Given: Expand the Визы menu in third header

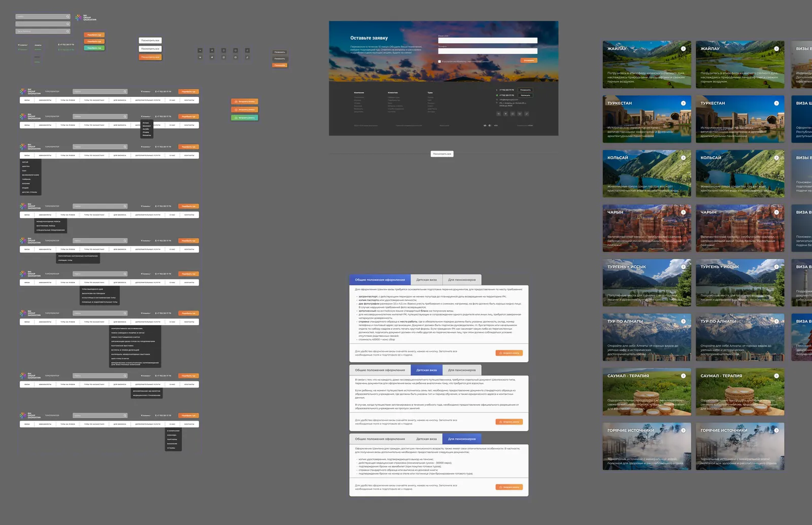Looking at the screenshot, I should coord(27,155).
